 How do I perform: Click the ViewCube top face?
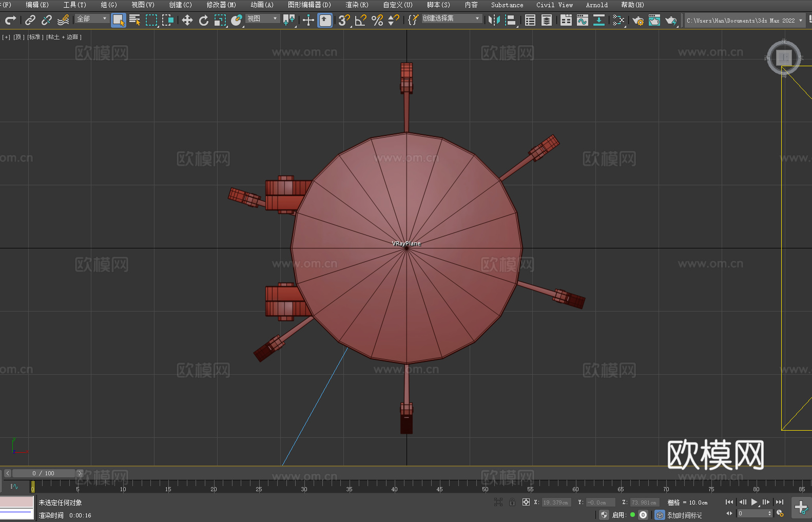point(784,57)
